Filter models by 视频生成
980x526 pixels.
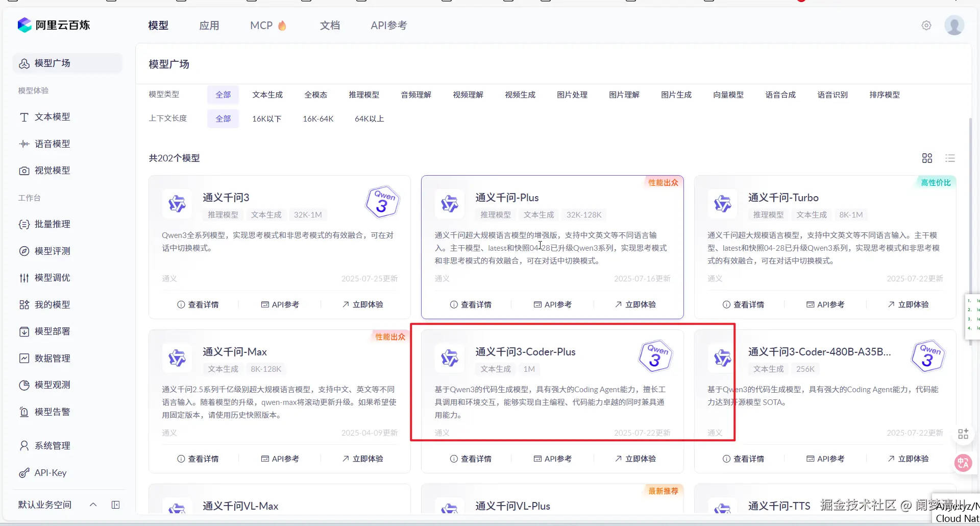520,95
